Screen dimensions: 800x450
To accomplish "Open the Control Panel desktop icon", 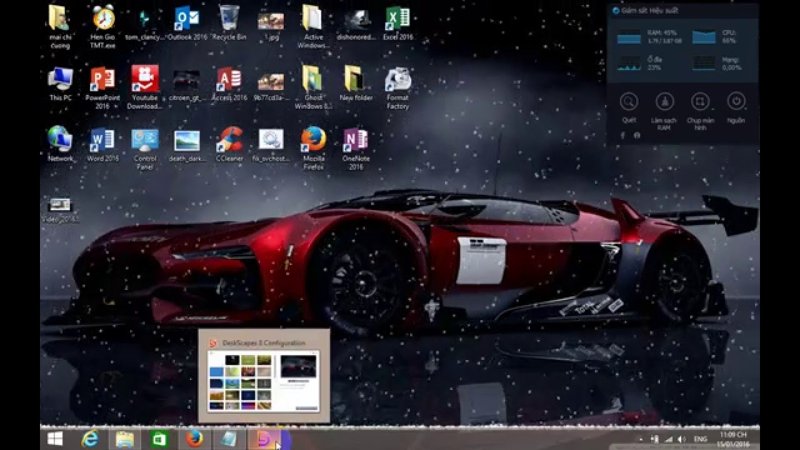I will [x=145, y=148].
